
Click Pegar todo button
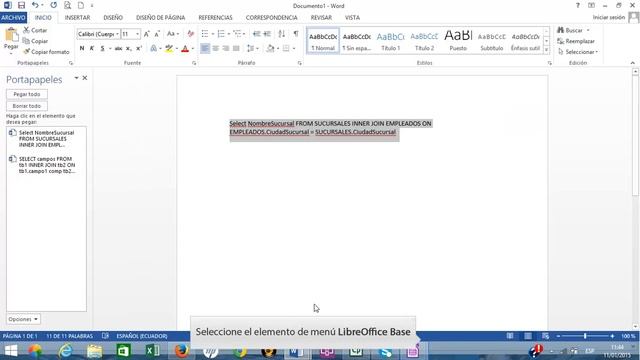pyautogui.click(x=27, y=94)
